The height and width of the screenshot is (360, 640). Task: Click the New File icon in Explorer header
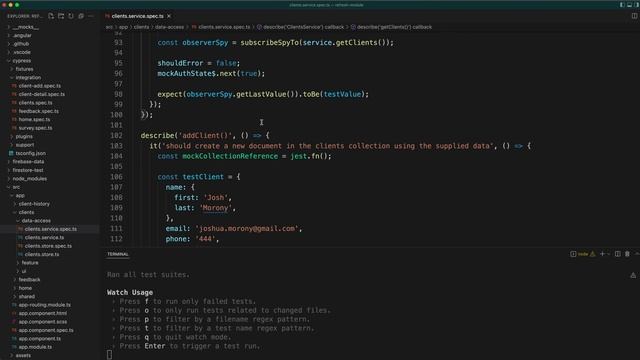[51, 16]
